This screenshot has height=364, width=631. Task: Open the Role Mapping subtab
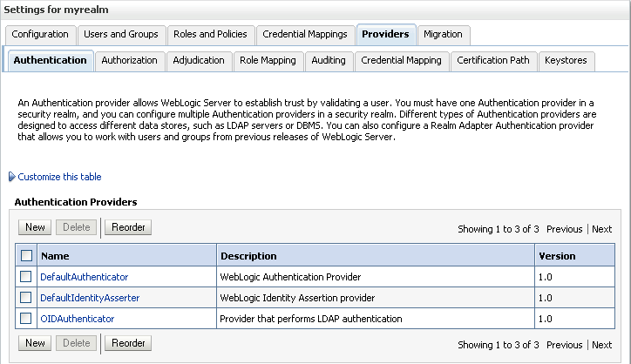[x=268, y=61]
